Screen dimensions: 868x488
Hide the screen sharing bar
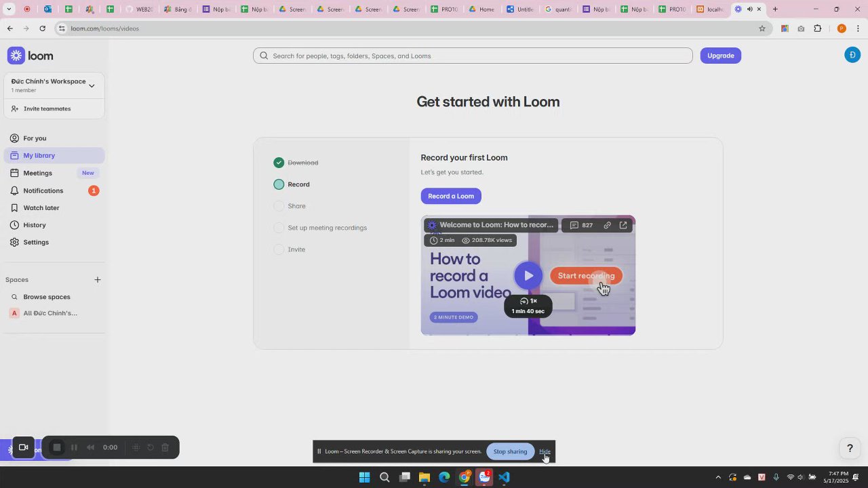click(545, 451)
